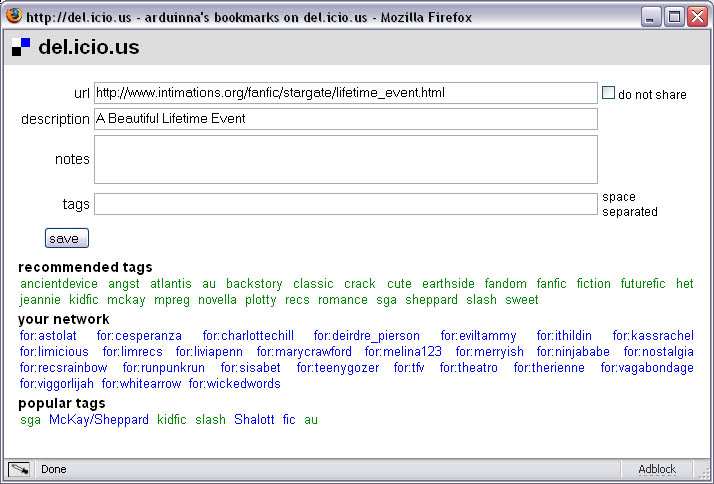Choose the for:runpunkrun tag
714x484 pixels.
[164, 368]
